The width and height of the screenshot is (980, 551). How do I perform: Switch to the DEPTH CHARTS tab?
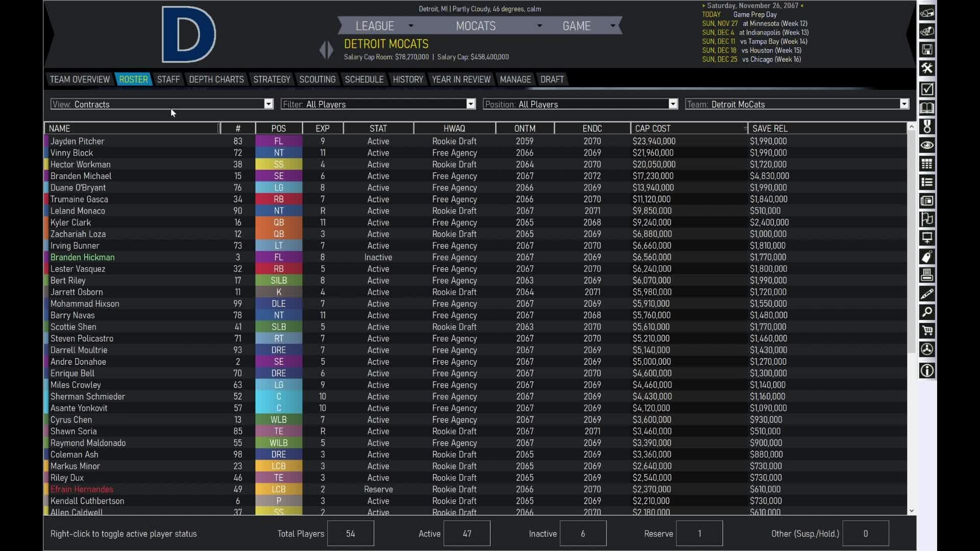(216, 80)
